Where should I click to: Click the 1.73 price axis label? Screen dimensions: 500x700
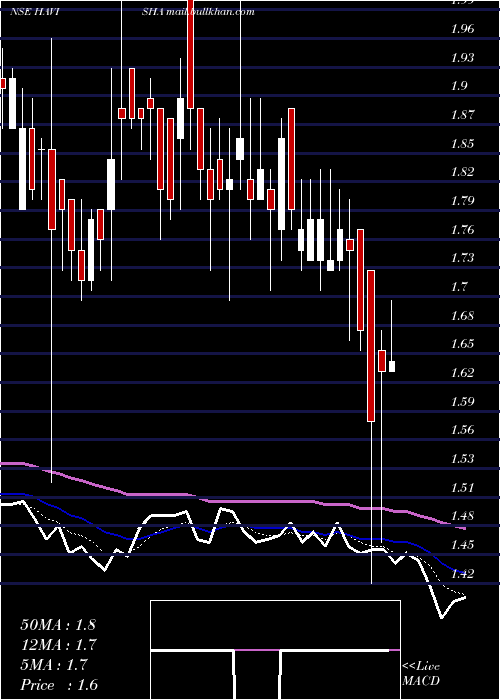coord(465,258)
